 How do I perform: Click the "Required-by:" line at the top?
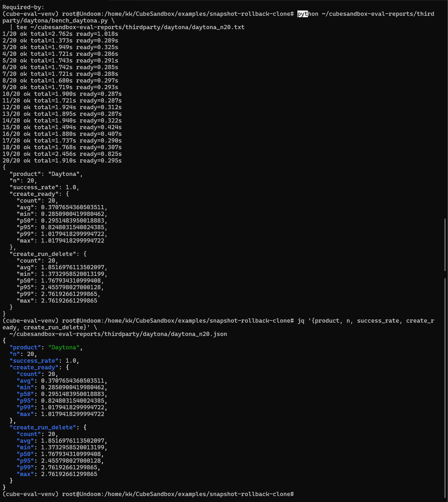[x=24, y=7]
